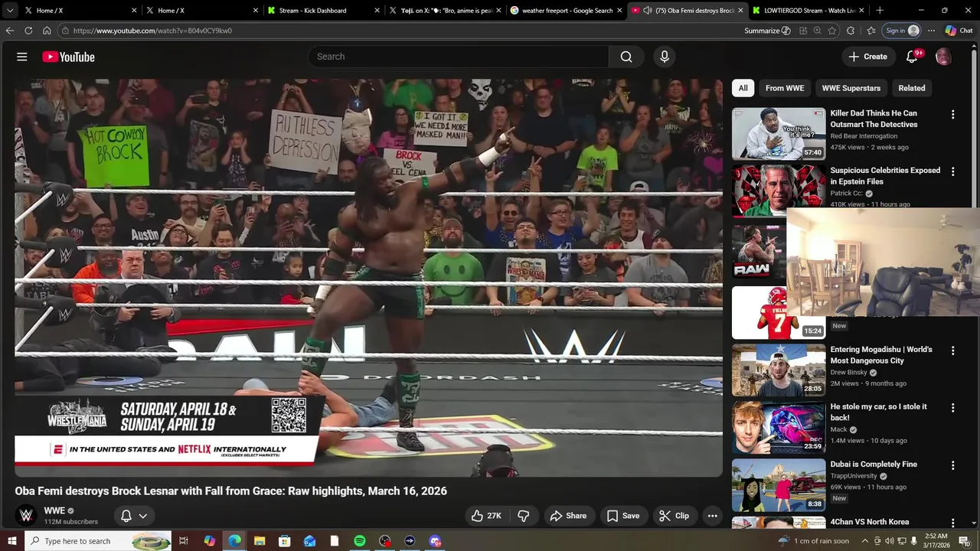The width and height of the screenshot is (980, 551).
Task: Open the Killer Dad video thumbnail
Action: click(779, 134)
